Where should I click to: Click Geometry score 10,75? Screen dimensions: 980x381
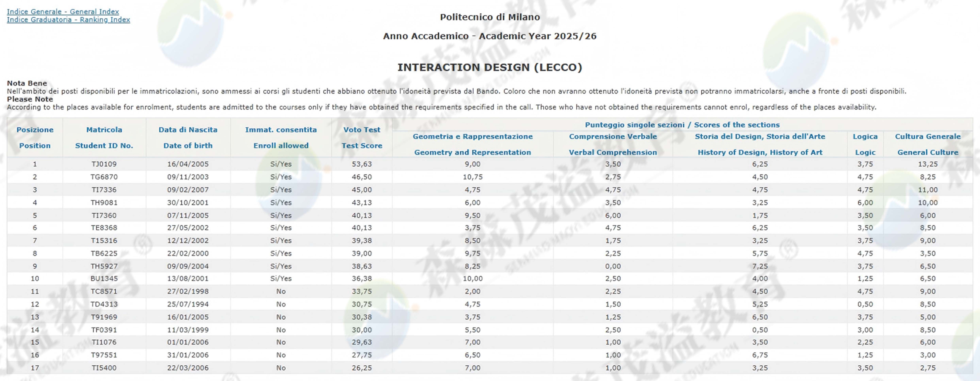(x=472, y=177)
